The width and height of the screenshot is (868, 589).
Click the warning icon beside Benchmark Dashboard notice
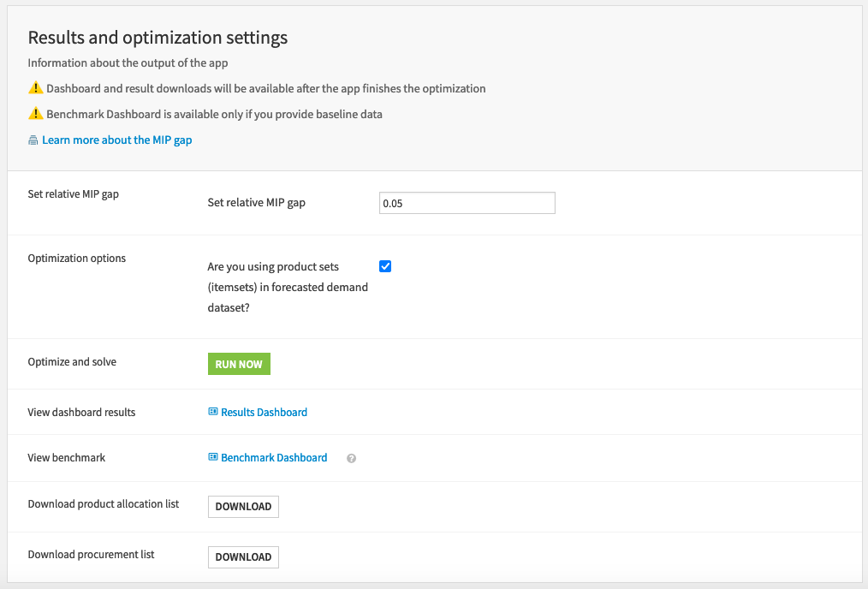coord(35,114)
